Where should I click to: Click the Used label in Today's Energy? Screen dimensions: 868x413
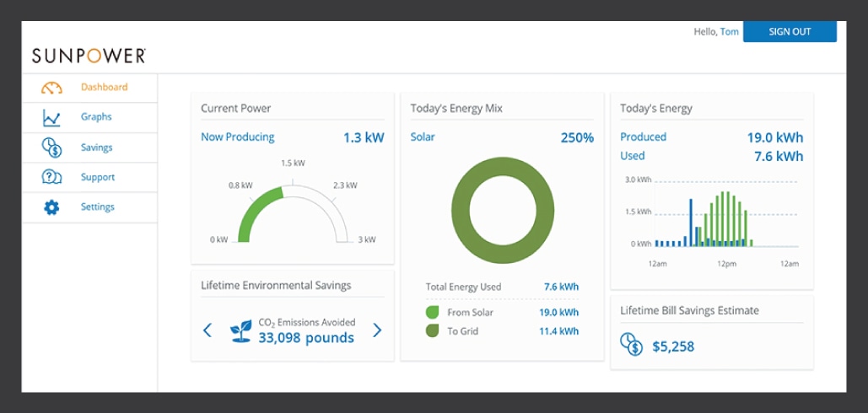[632, 156]
